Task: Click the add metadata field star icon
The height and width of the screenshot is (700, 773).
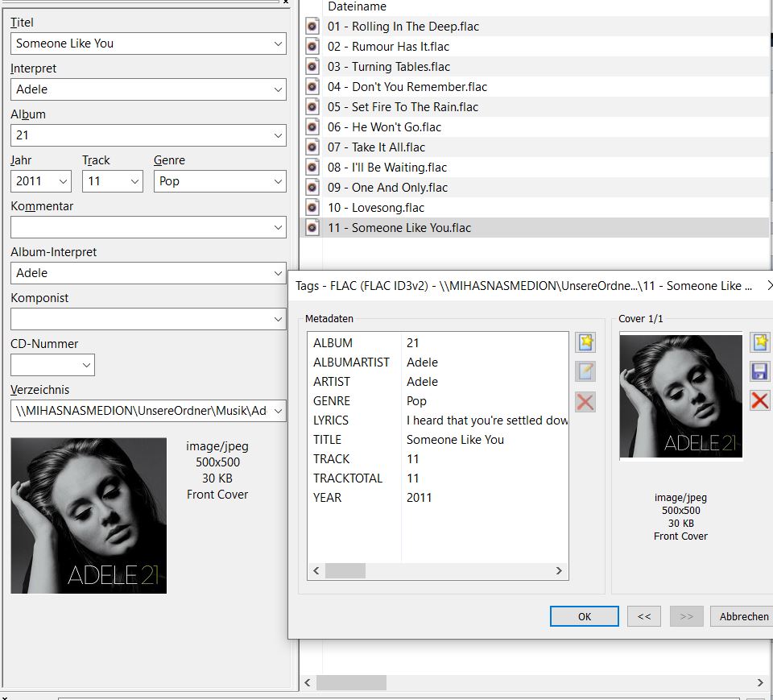Action: pos(585,342)
